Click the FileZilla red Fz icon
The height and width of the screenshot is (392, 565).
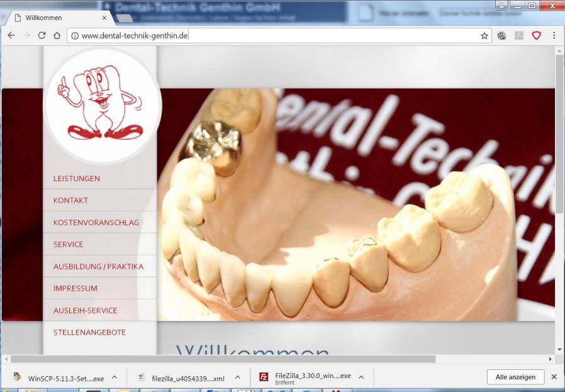pyautogui.click(x=264, y=376)
